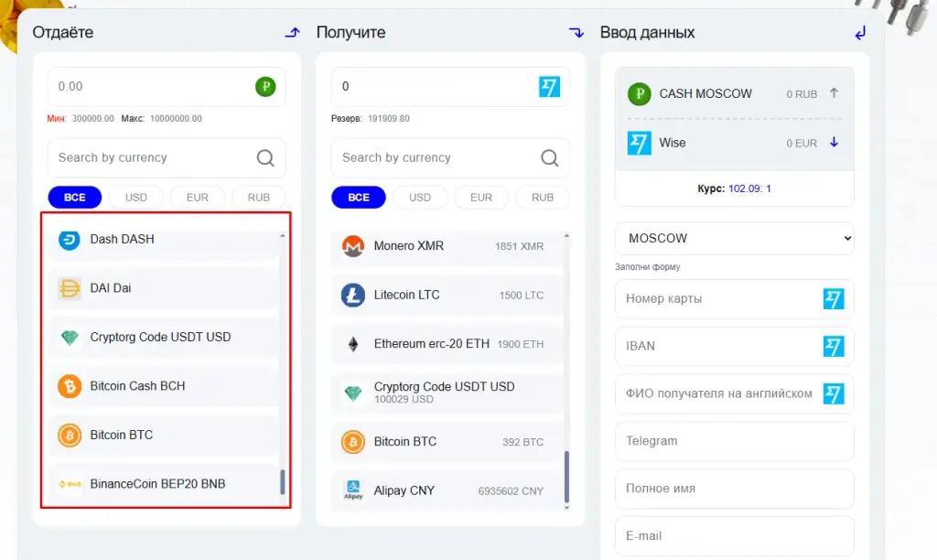Click the Monero XMR icon
This screenshot has height=560, width=937.
[x=353, y=246]
